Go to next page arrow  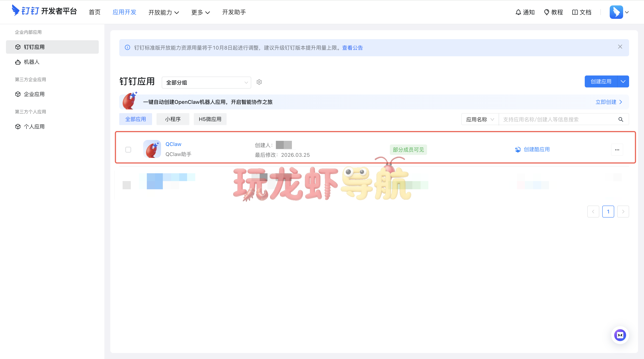tap(623, 212)
